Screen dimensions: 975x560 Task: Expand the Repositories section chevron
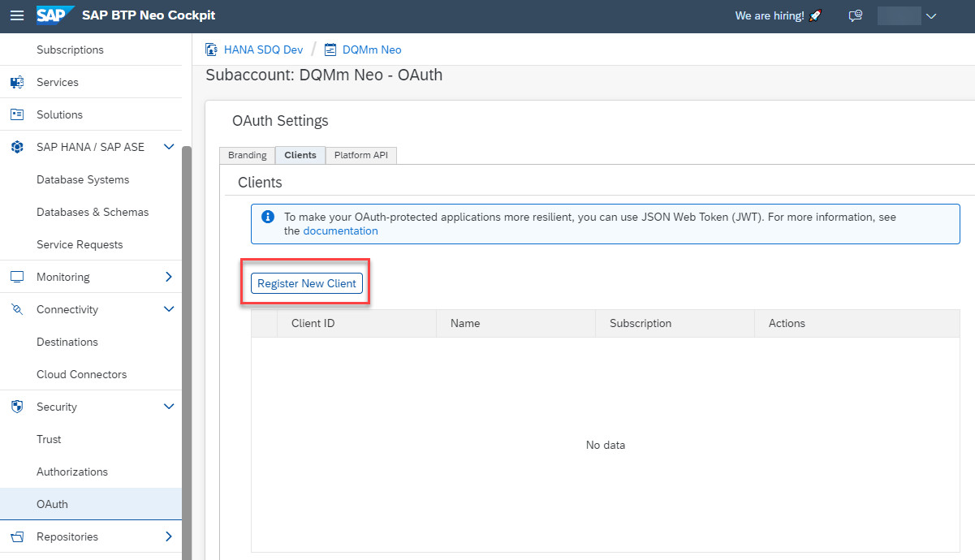[x=169, y=536]
